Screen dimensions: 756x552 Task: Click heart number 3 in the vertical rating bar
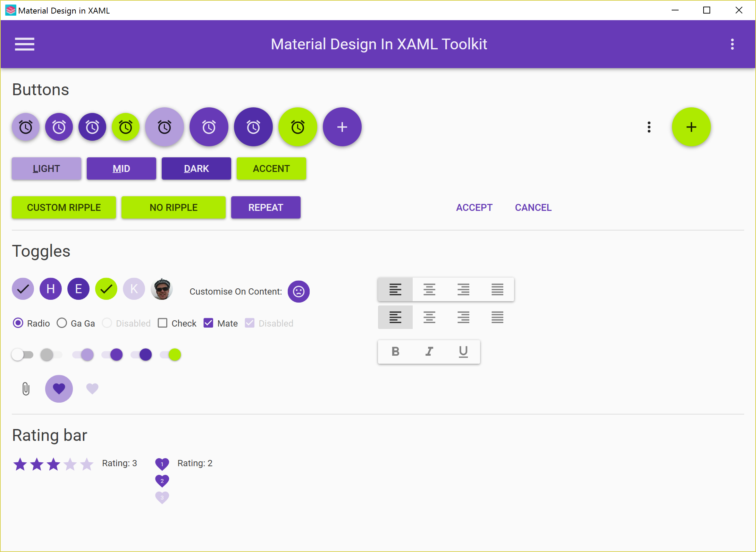coord(162,497)
